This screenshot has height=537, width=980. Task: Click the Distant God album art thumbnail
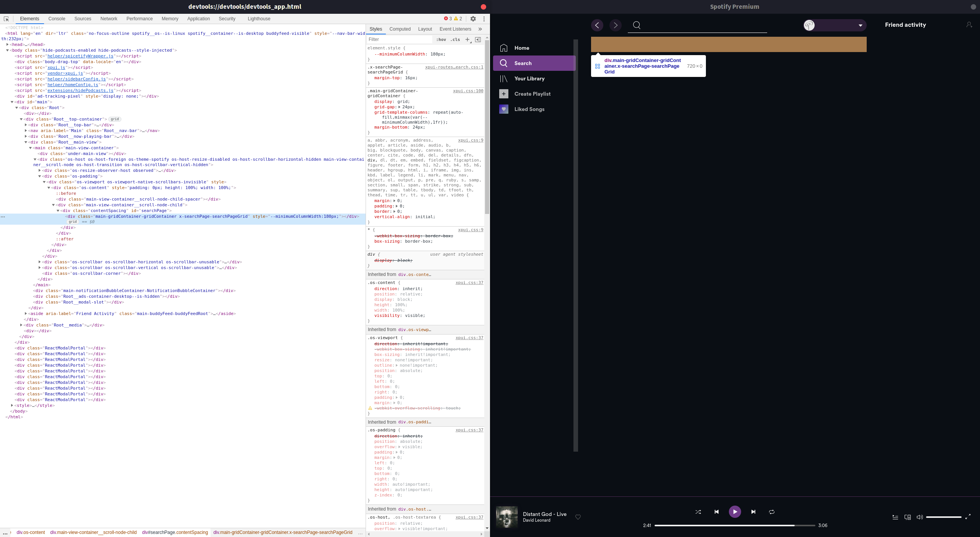coord(507,517)
